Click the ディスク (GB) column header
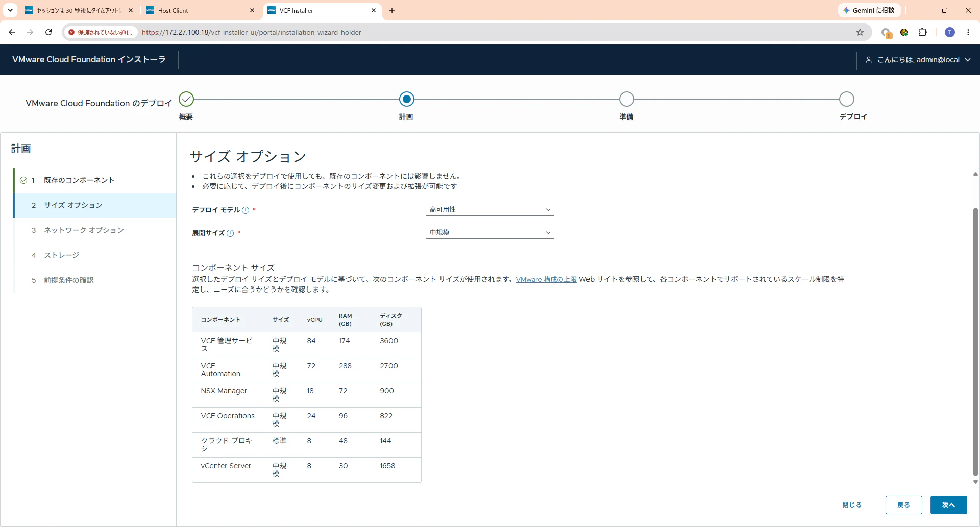This screenshot has width=980, height=527. 391,320
